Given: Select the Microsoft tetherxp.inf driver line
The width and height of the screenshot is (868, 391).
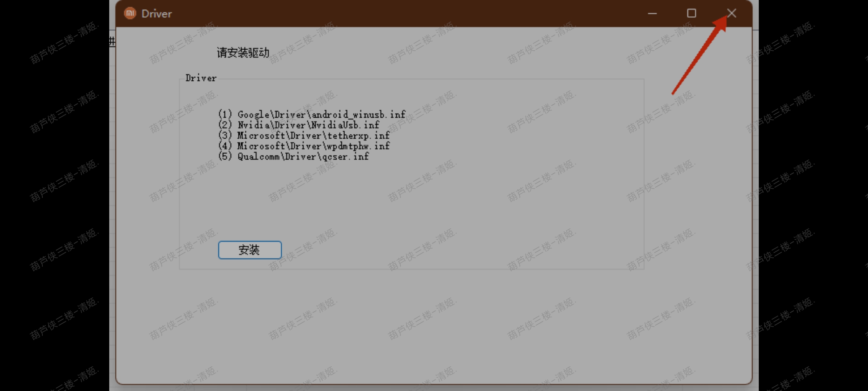Looking at the screenshot, I should tap(304, 135).
